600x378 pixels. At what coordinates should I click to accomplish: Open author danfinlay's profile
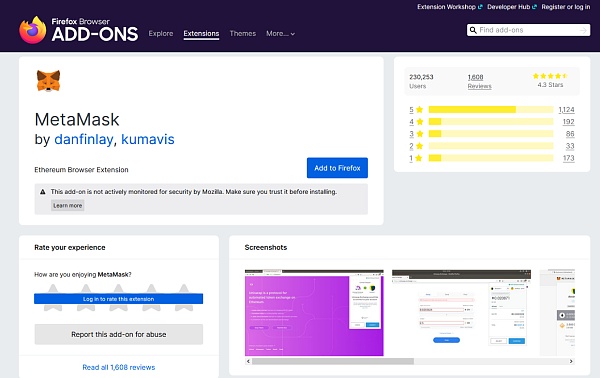[83, 139]
